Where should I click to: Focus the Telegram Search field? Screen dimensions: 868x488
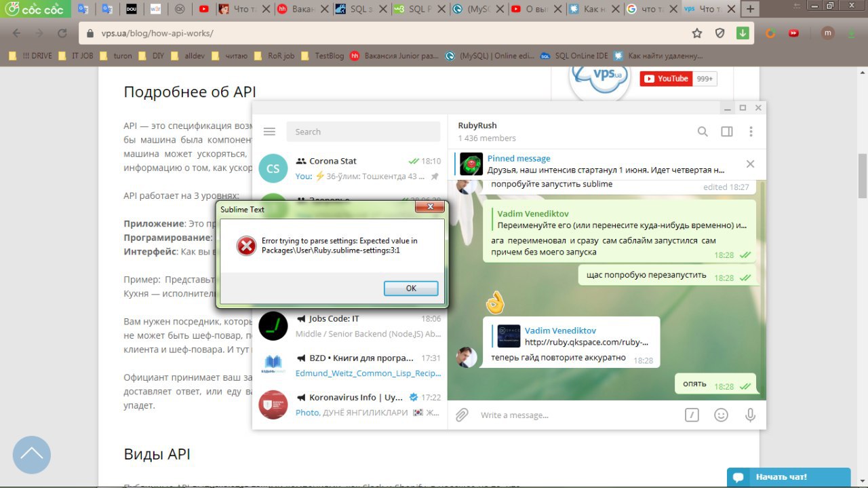coord(363,132)
